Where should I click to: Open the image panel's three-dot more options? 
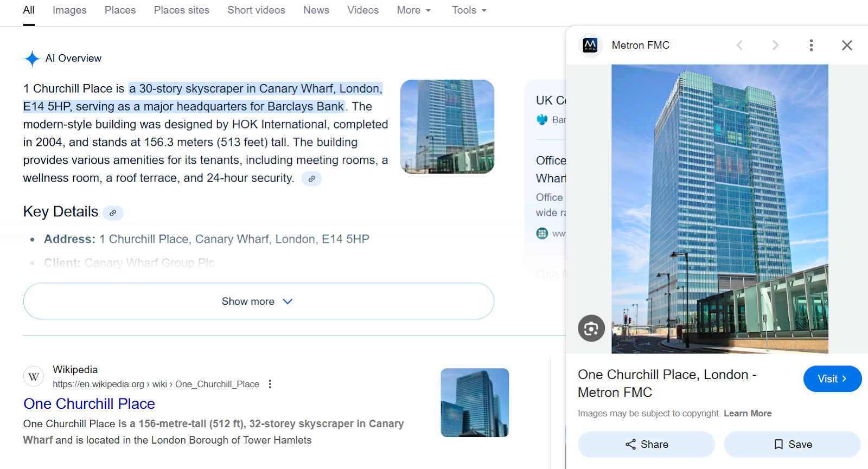811,45
